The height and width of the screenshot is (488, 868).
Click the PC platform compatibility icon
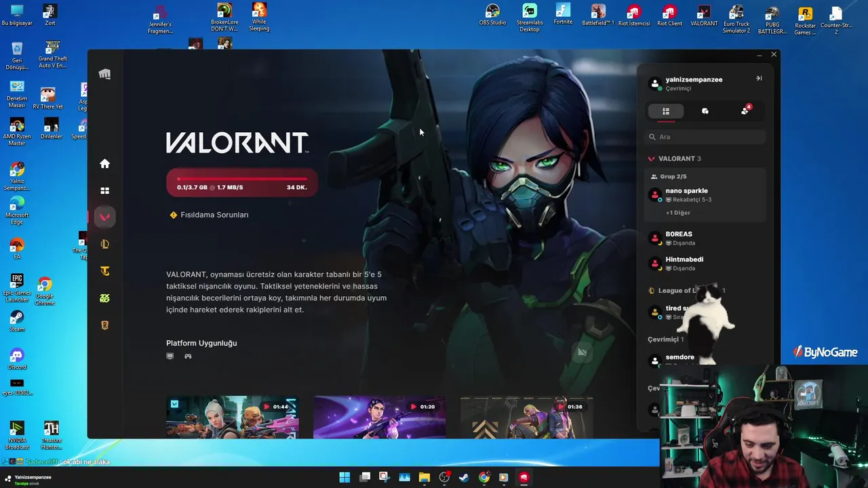(x=170, y=356)
